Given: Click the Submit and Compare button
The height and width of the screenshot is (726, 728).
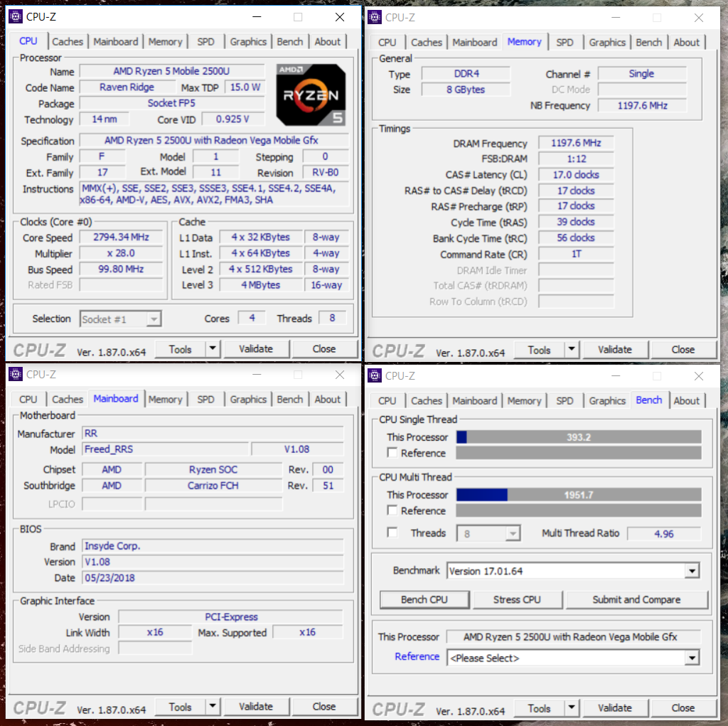Looking at the screenshot, I should 636,599.
